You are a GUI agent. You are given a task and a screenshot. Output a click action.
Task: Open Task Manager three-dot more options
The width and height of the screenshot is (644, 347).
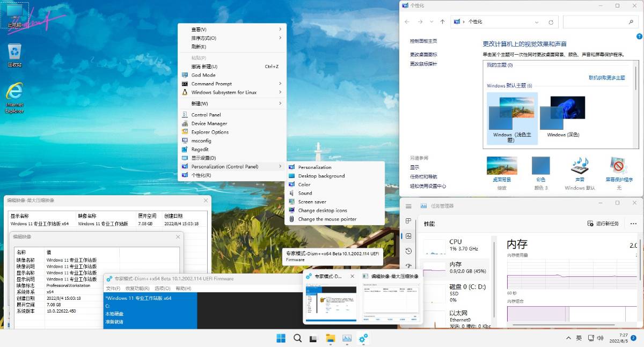(x=634, y=223)
